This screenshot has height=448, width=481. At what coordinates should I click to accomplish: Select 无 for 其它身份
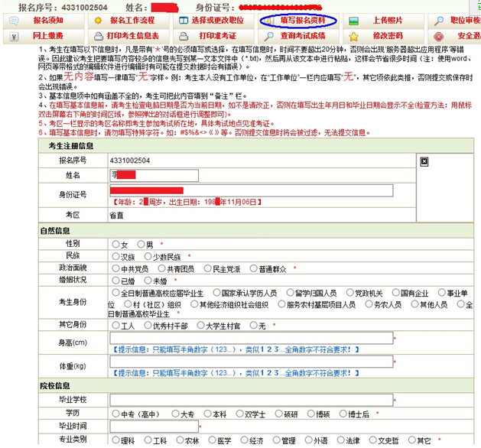(x=253, y=325)
